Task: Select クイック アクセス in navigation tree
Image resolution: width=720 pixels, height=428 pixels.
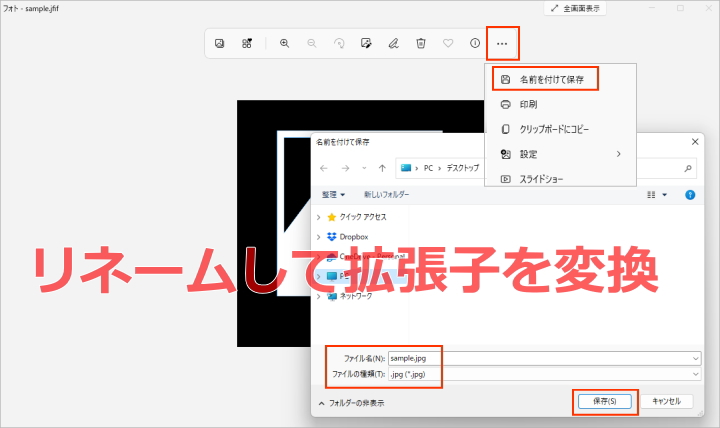Action: coord(363,217)
